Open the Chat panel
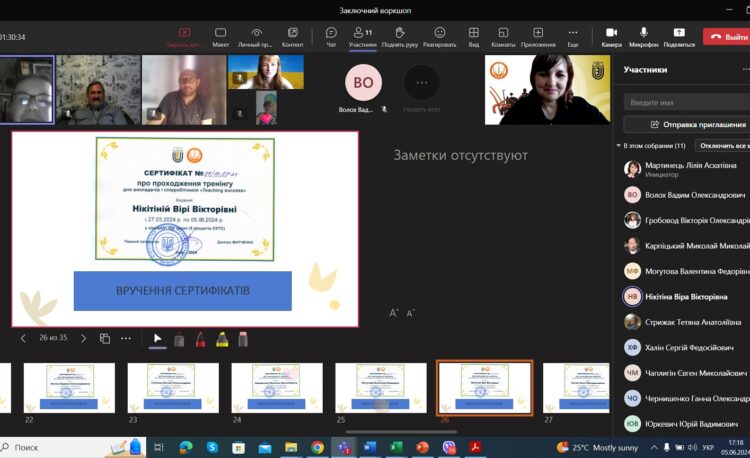750x458 pixels. pyautogui.click(x=331, y=36)
